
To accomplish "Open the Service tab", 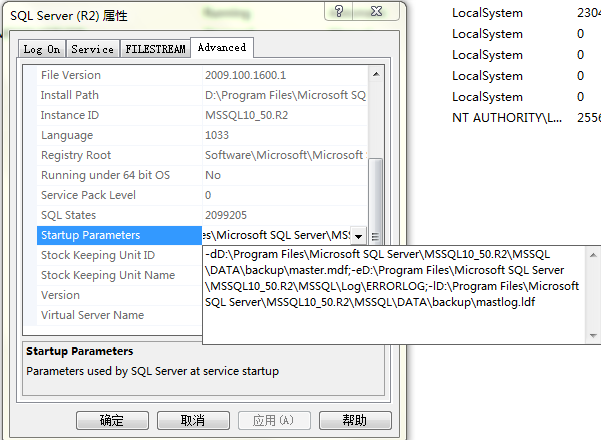I will coord(92,49).
